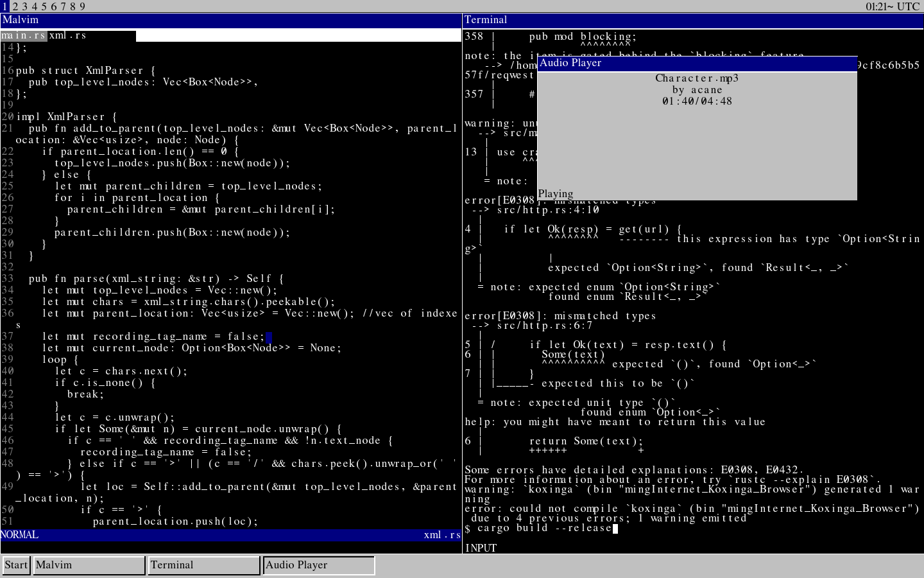This screenshot has height=578, width=924.
Task: Switch to workspace 2 in top bar
Action: (15, 6)
